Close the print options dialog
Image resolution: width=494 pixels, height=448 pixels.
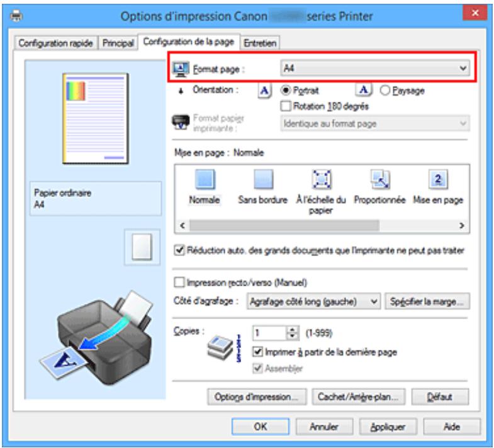click(475, 13)
